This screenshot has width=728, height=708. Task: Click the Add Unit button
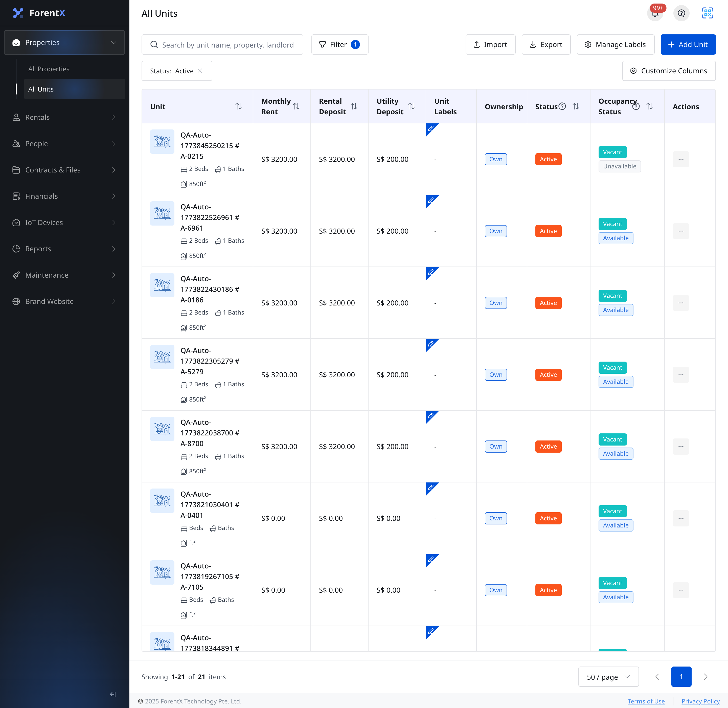tap(688, 45)
